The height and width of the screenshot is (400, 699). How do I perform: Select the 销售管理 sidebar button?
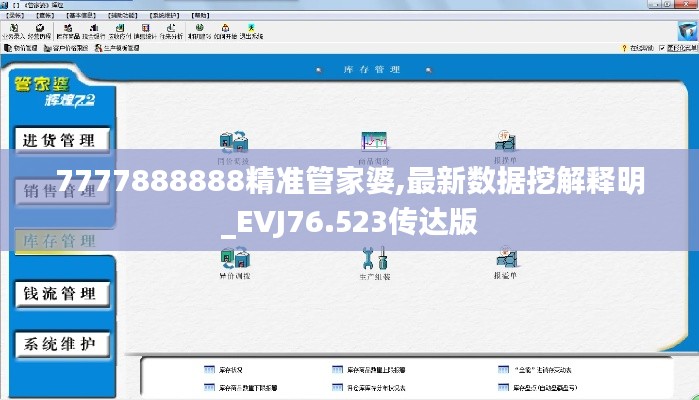62,192
